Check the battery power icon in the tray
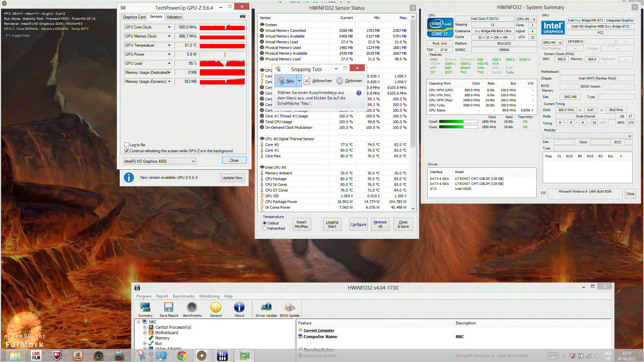 580,356
